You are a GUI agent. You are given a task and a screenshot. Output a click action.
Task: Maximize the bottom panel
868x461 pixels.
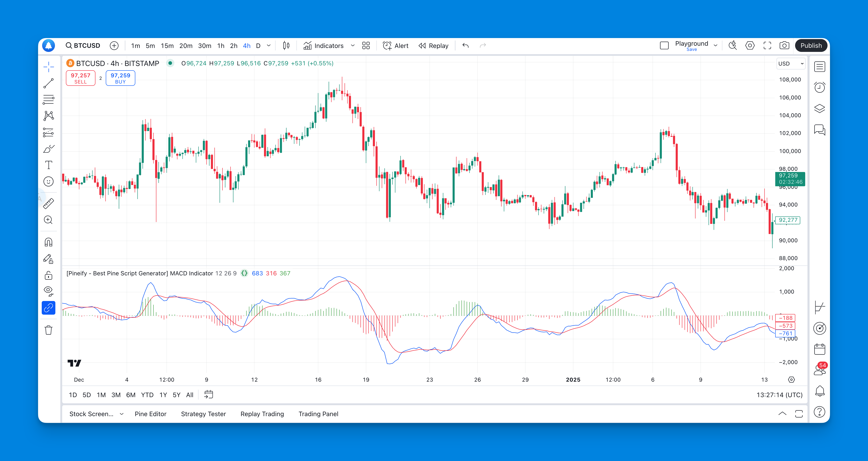point(799,414)
